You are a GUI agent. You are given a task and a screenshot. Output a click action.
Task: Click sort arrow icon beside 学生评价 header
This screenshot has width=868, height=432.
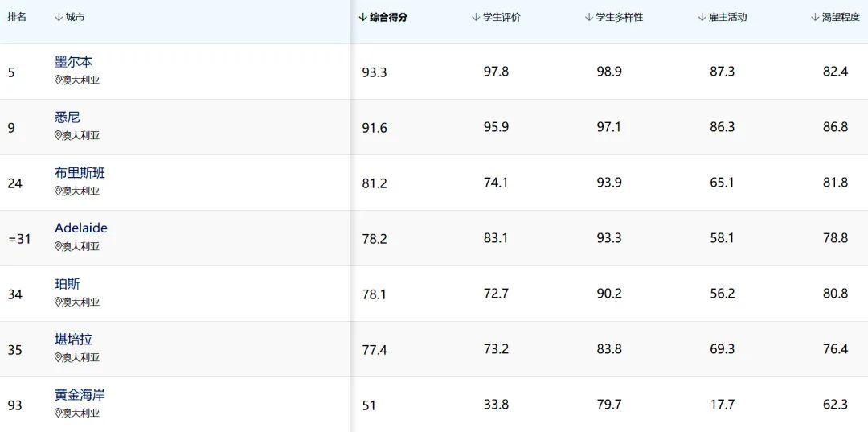point(476,17)
